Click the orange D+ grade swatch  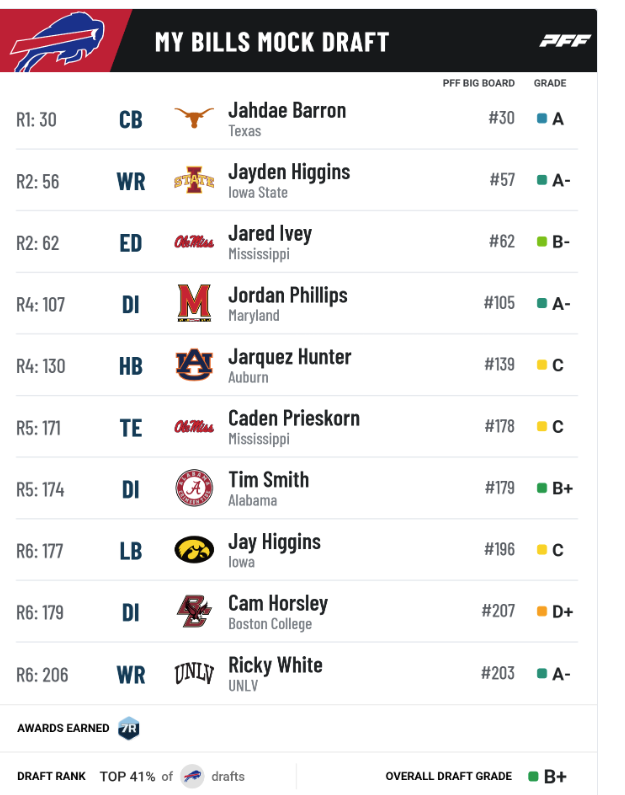(542, 611)
